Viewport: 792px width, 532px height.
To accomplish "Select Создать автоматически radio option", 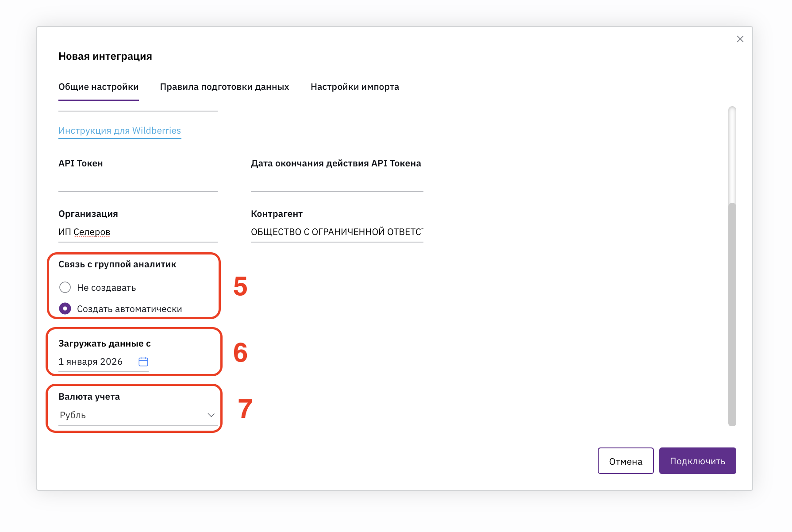I will tap(65, 308).
